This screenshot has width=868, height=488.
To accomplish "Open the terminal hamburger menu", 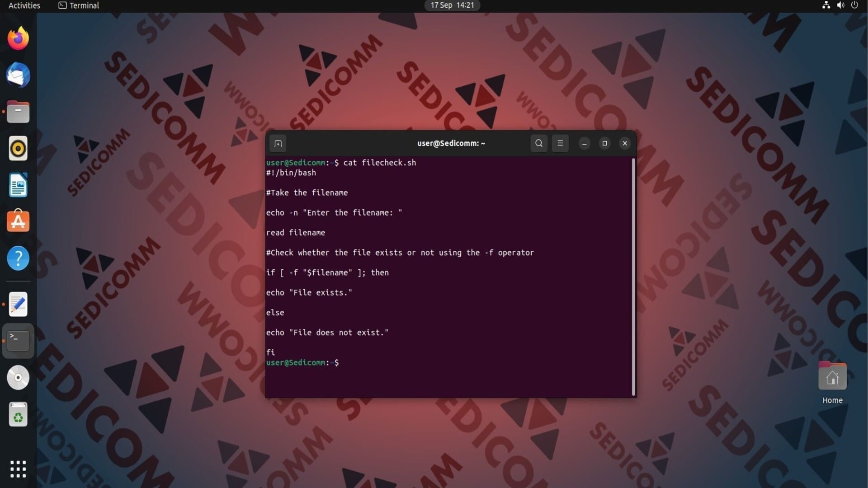I will coord(560,143).
